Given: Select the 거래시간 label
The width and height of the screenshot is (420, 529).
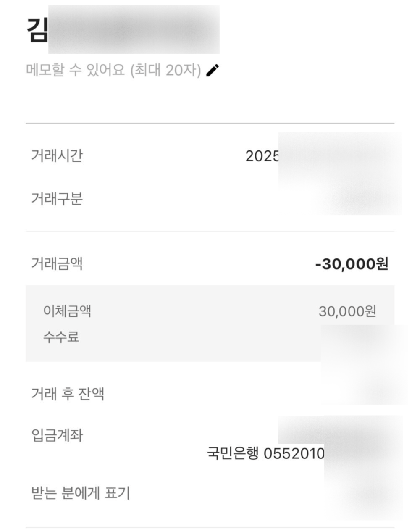Looking at the screenshot, I should [x=57, y=155].
